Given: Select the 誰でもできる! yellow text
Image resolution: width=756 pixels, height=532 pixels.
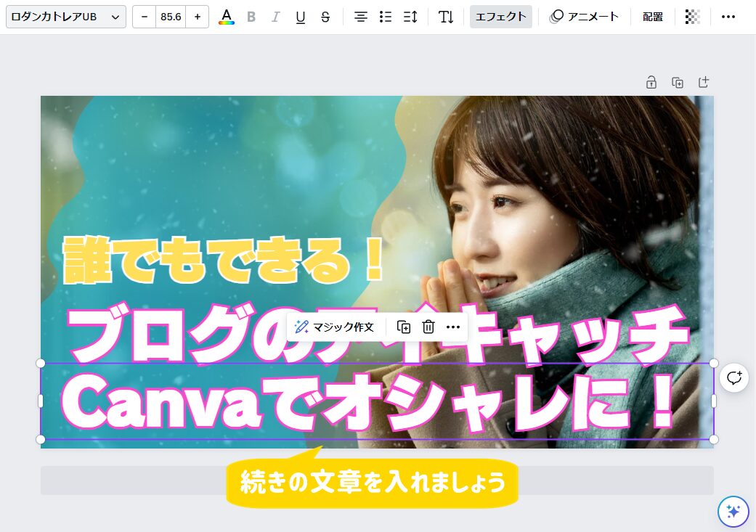Looking at the screenshot, I should [x=223, y=260].
